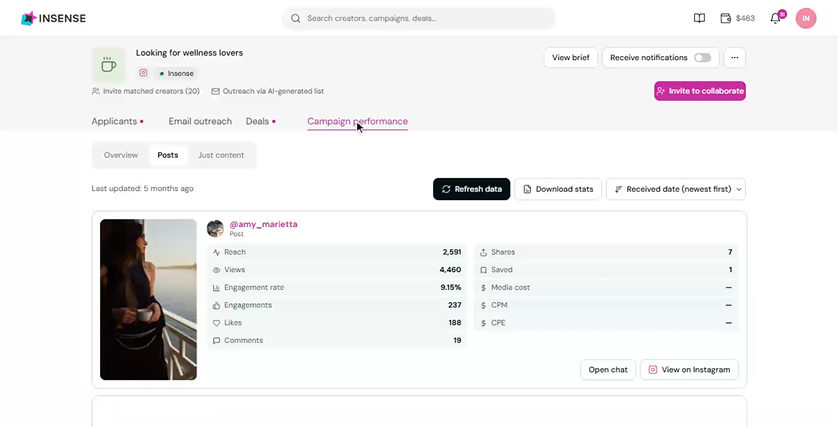
Task: Click the Views value 4,460
Action: point(450,270)
